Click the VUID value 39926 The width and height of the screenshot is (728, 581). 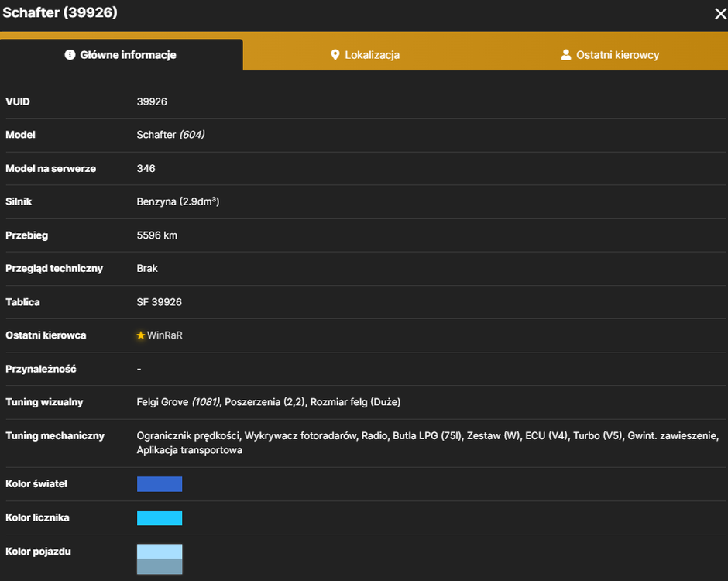[152, 101]
